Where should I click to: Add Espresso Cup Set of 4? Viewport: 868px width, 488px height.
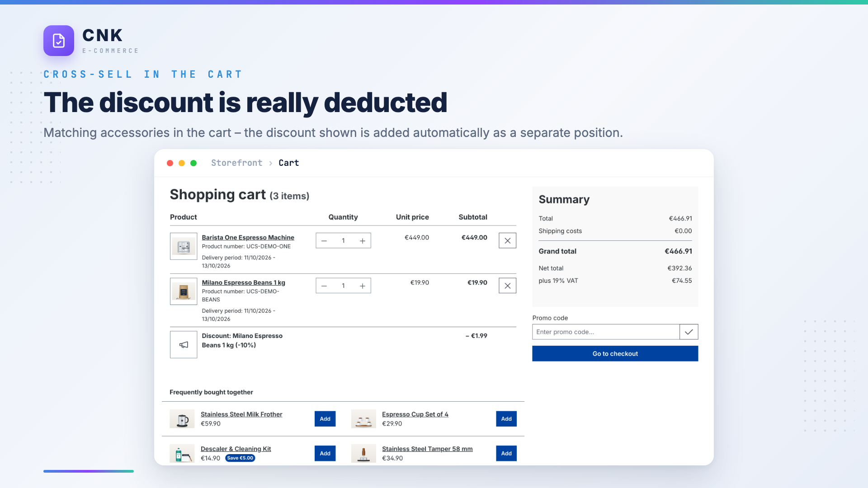(506, 419)
